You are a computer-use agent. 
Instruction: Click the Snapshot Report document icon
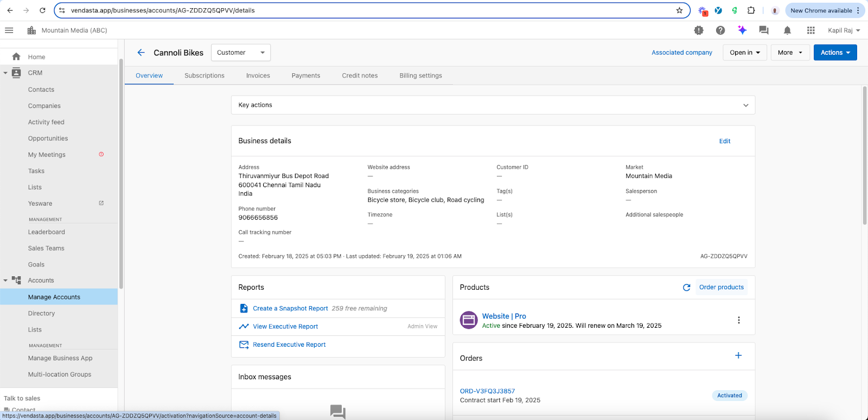click(244, 308)
